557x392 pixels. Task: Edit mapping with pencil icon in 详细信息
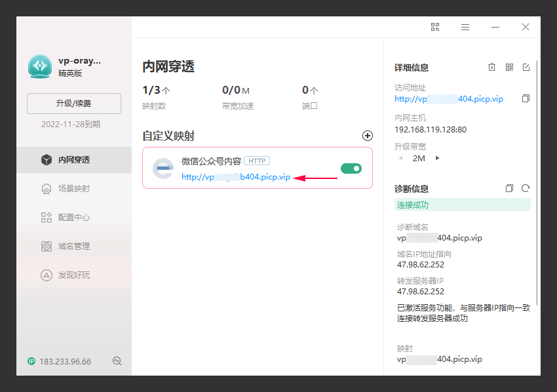[x=526, y=67]
